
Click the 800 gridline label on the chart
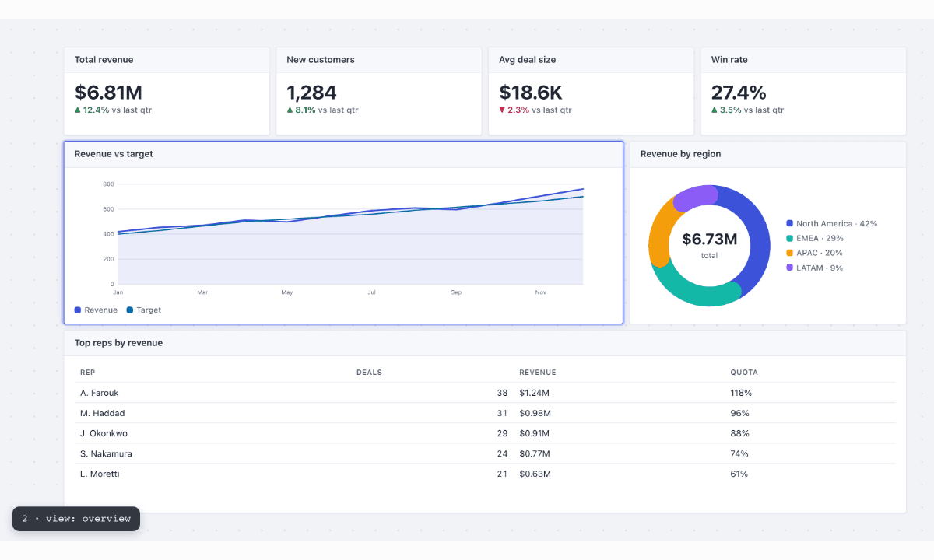point(108,184)
